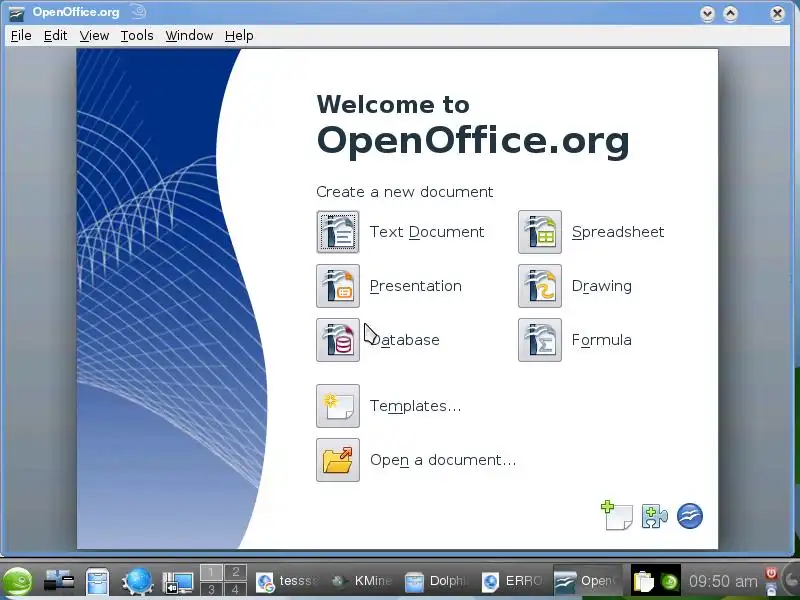The image size is (800, 600).
Task: Open the green openSUSE start menu
Action: click(x=17, y=581)
